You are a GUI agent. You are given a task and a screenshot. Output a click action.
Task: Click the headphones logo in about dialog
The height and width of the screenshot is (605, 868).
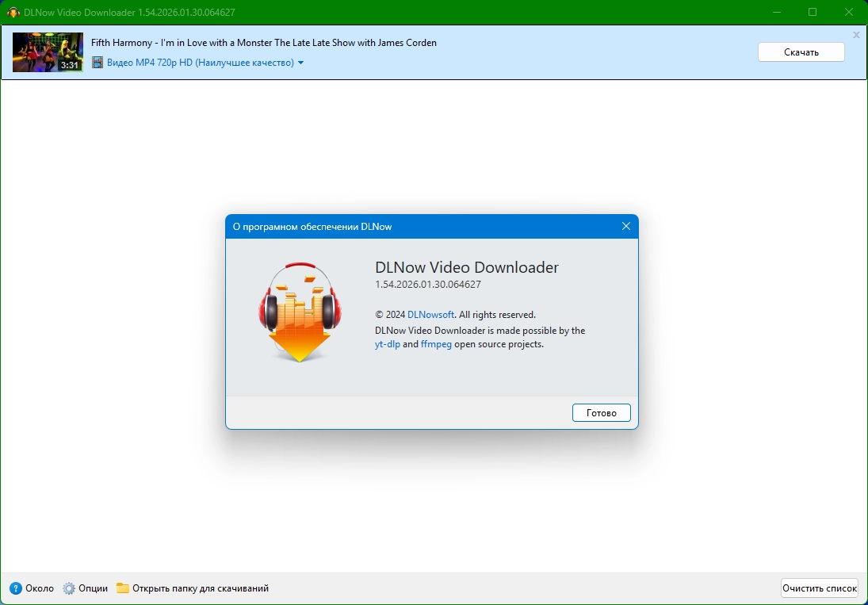(x=300, y=312)
